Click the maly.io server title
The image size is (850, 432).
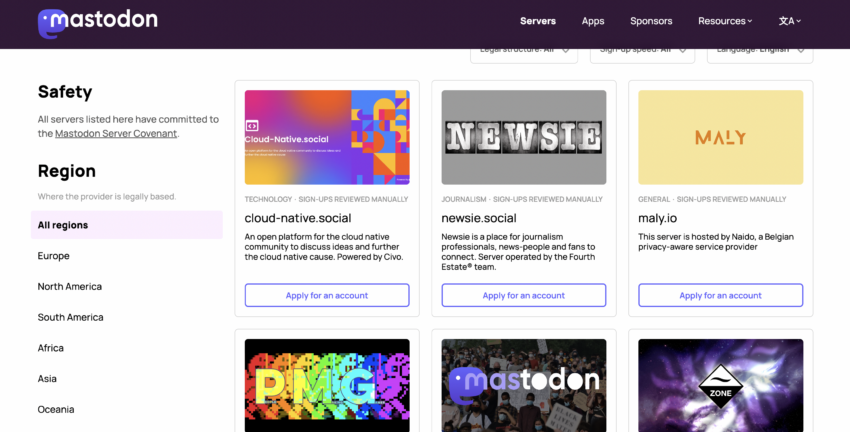(x=658, y=218)
